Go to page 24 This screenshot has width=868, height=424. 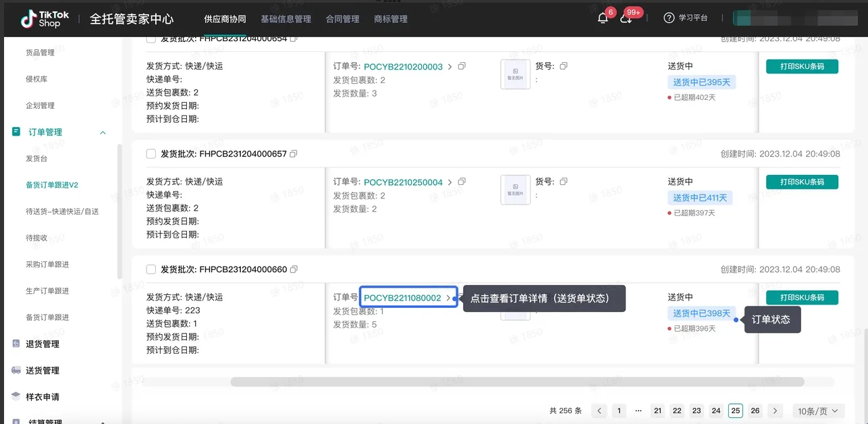[716, 410]
